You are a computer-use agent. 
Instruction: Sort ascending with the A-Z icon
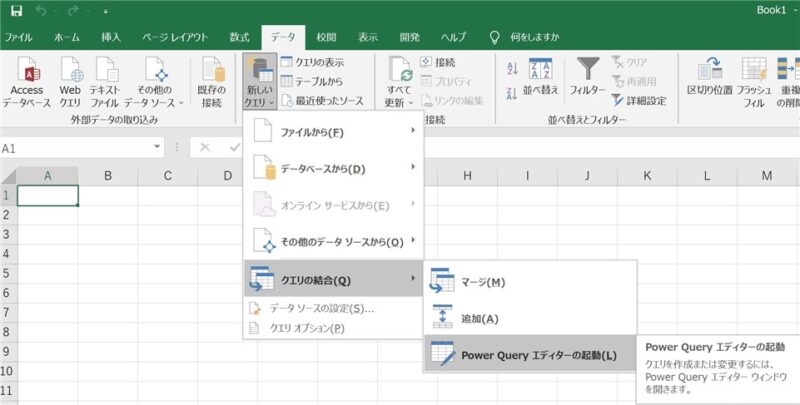tap(512, 68)
